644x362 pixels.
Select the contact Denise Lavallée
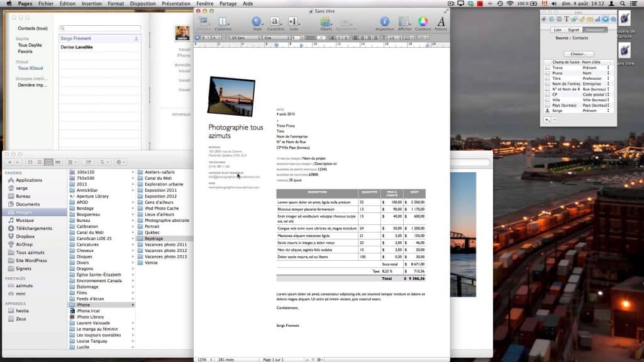(x=77, y=47)
